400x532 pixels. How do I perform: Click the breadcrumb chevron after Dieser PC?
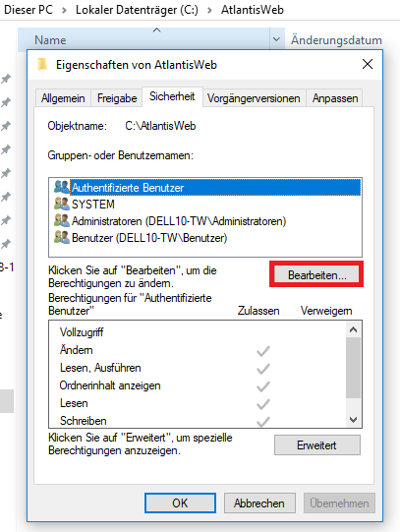pyautogui.click(x=64, y=10)
